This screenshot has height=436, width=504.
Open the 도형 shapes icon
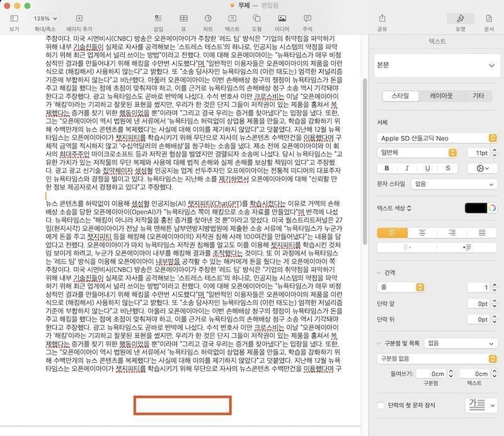[x=256, y=18]
